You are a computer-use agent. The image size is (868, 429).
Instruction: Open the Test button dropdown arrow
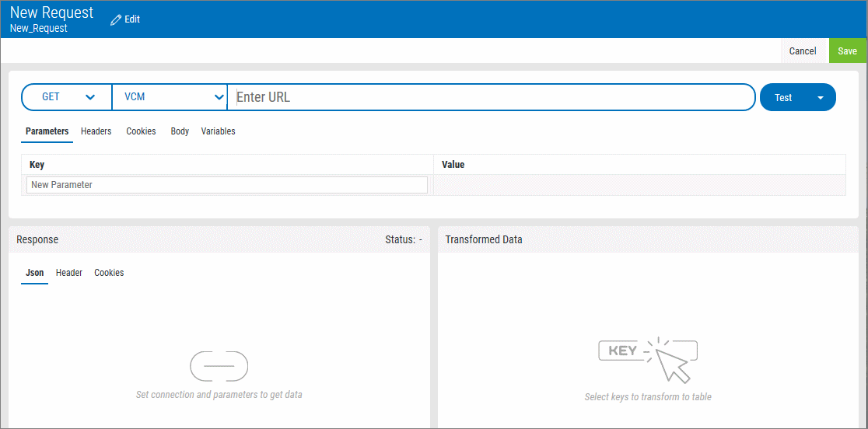coord(820,98)
